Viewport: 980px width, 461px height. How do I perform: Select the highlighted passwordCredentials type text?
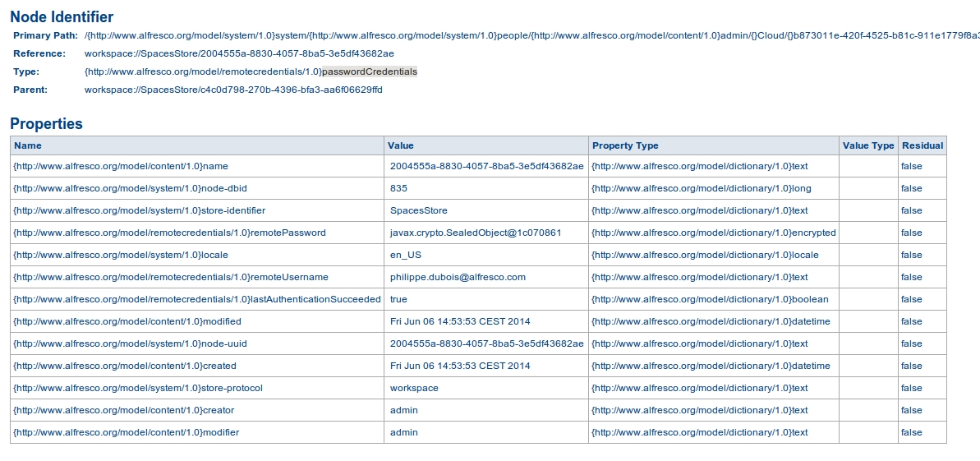click(370, 71)
